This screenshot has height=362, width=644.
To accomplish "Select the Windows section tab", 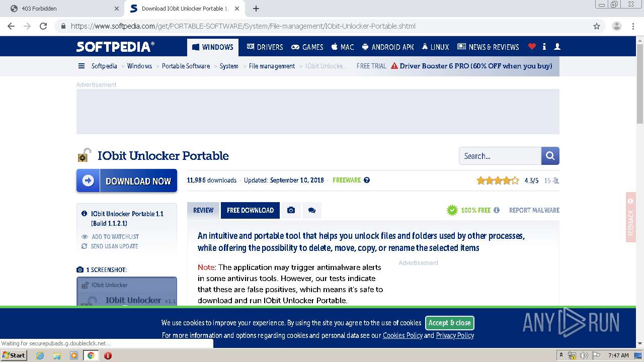I will pos(213,47).
